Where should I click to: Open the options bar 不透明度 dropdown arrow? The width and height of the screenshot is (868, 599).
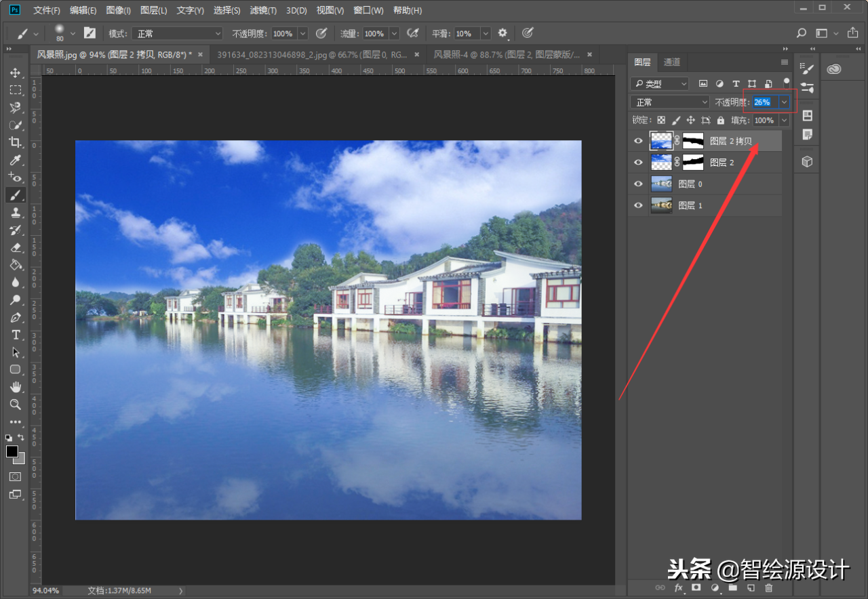(302, 33)
